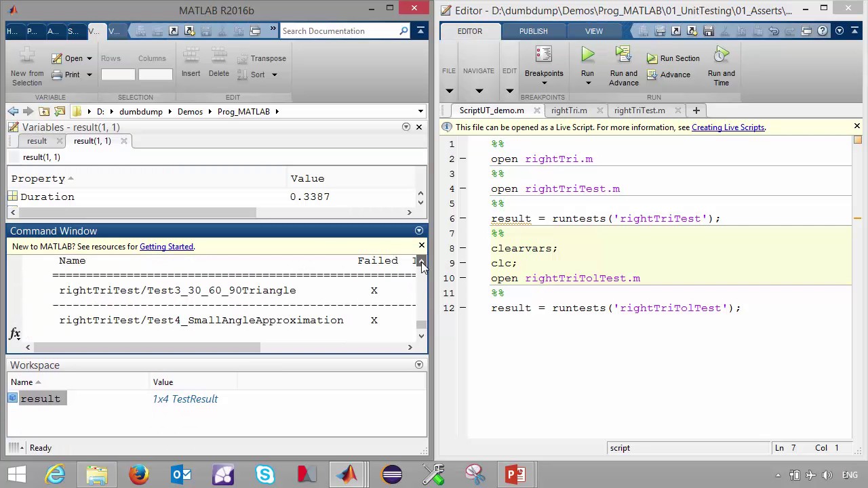Screen dimensions: 868x488
Task: Open the current folder address dropdown
Action: [x=420, y=111]
